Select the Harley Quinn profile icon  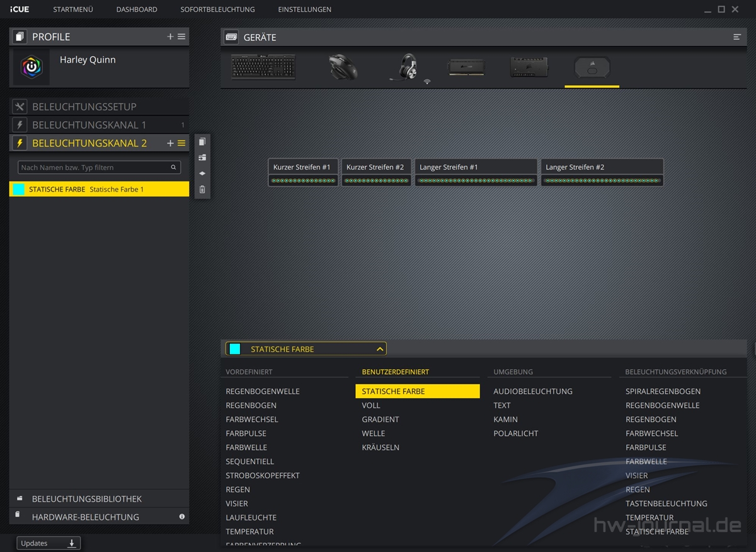[x=31, y=67]
